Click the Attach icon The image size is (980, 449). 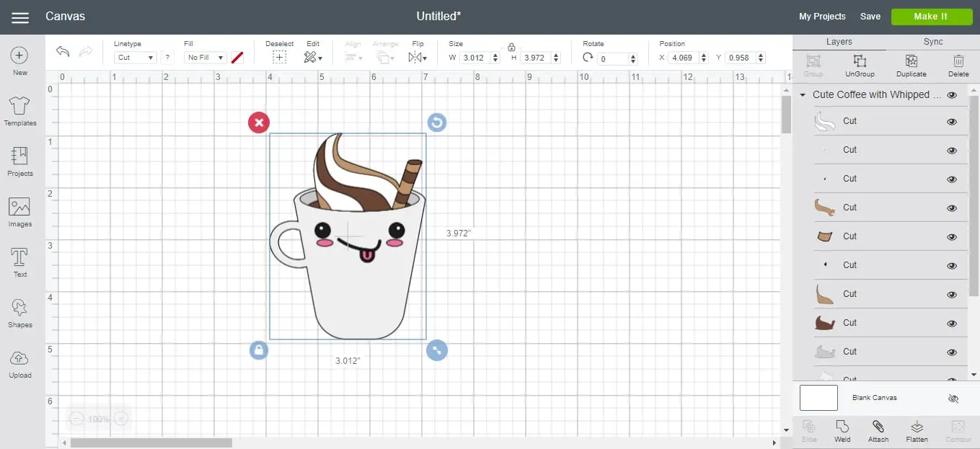coord(878,429)
